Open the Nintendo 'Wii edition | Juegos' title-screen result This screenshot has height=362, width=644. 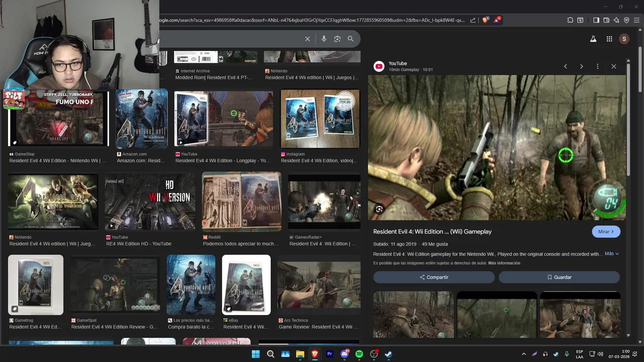pos(53,202)
